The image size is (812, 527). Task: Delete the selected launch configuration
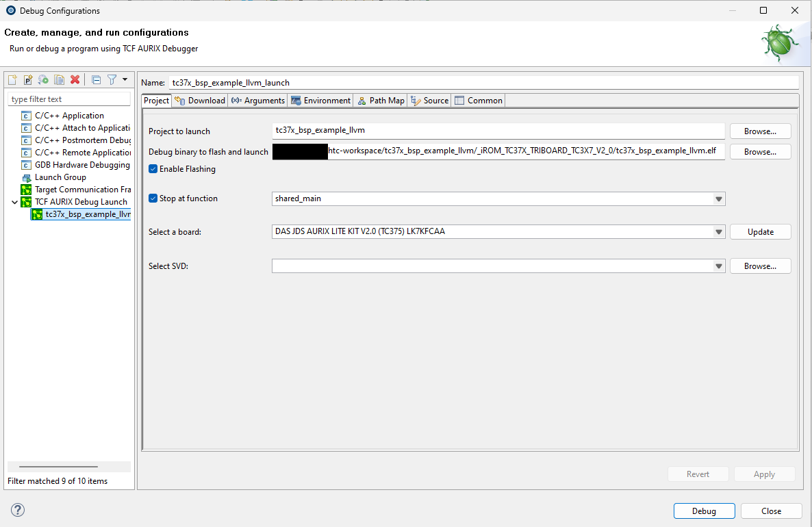(75, 79)
